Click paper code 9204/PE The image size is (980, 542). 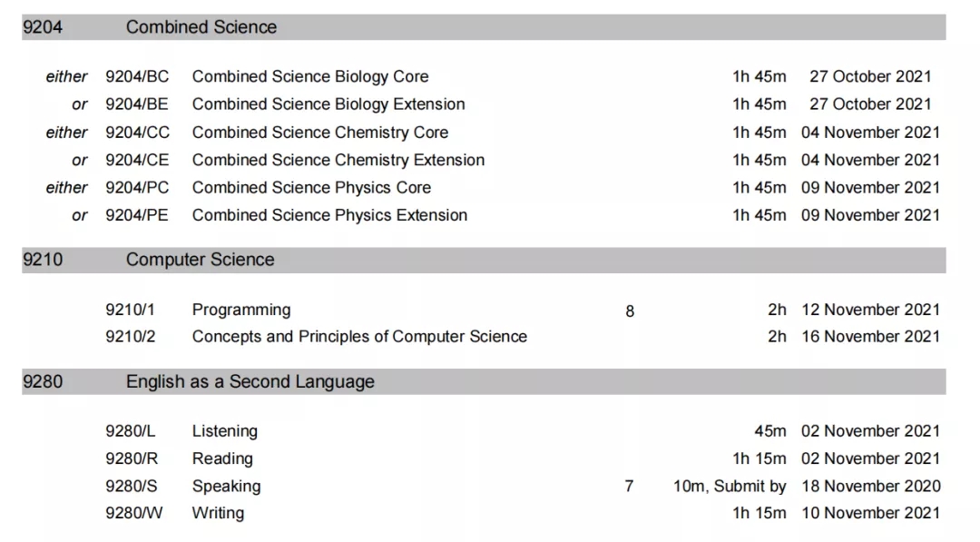click(137, 216)
